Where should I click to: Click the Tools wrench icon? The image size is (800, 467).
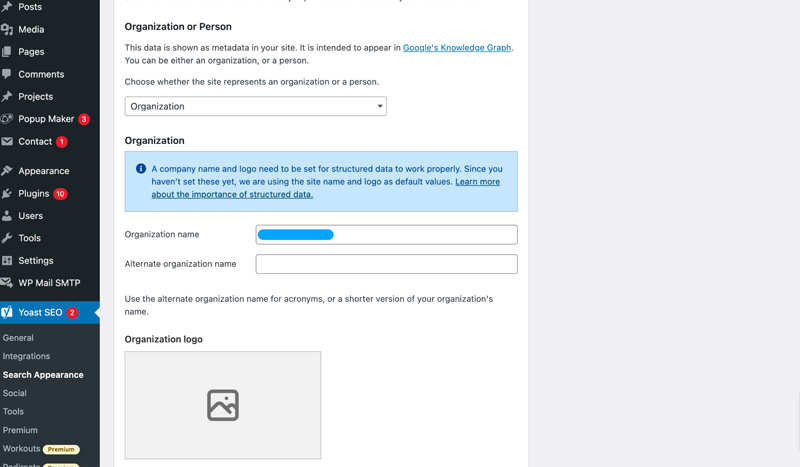pos(7,238)
